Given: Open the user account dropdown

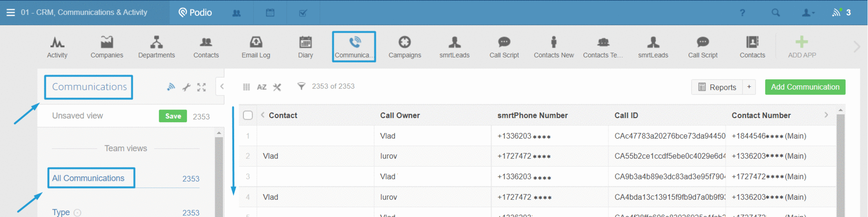Looking at the screenshot, I should click(808, 13).
